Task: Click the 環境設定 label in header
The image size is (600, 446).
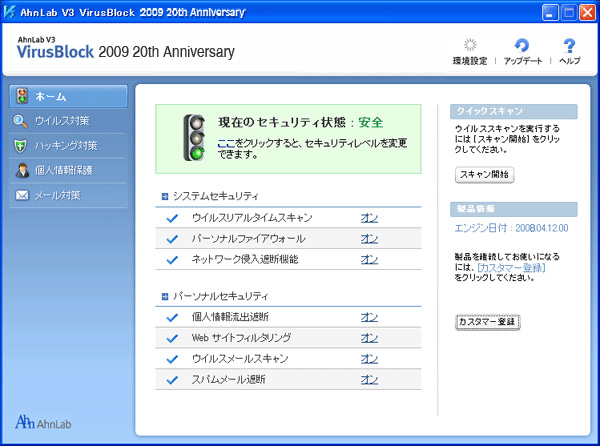Action: [x=470, y=61]
